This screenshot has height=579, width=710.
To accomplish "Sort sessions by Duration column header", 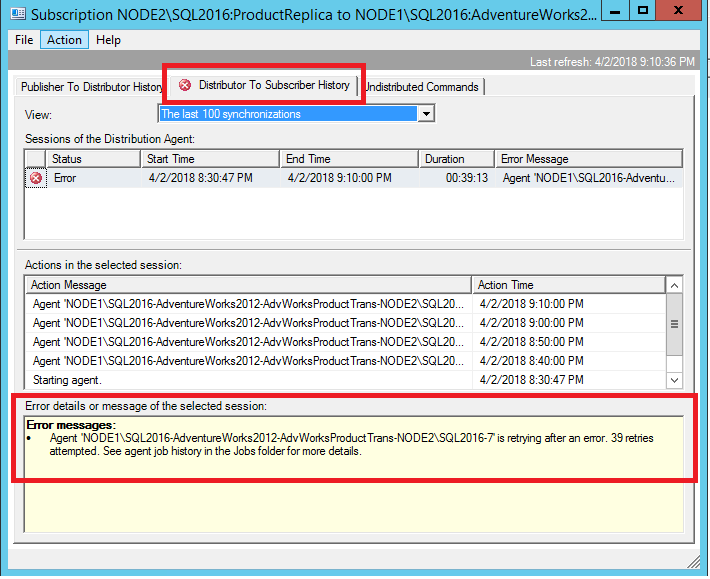I will (455, 159).
